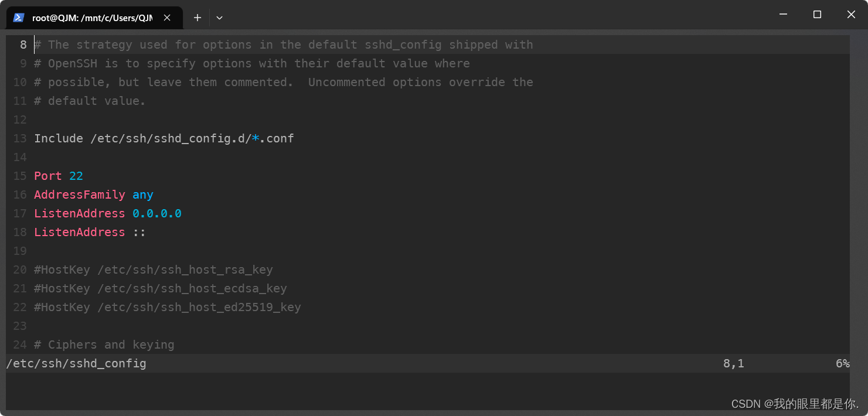The image size is (868, 416).
Task: Click line number 8 at the top
Action: (x=23, y=44)
